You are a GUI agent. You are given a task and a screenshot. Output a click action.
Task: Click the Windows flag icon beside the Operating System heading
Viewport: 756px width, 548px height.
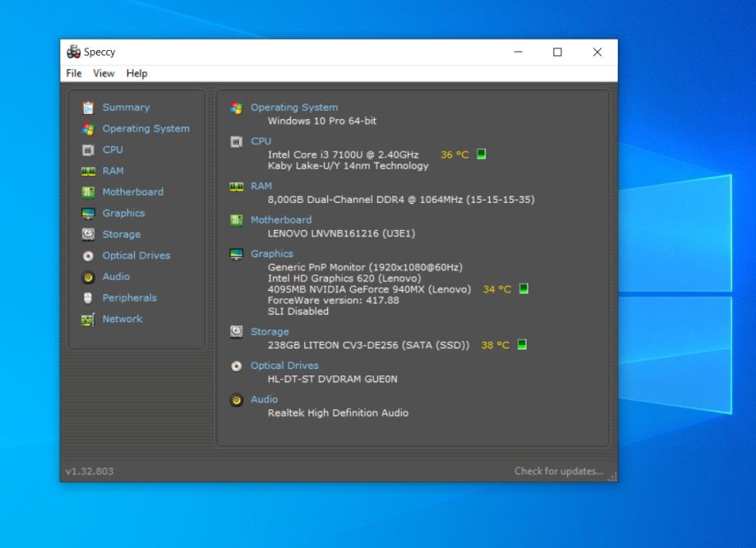click(x=237, y=108)
